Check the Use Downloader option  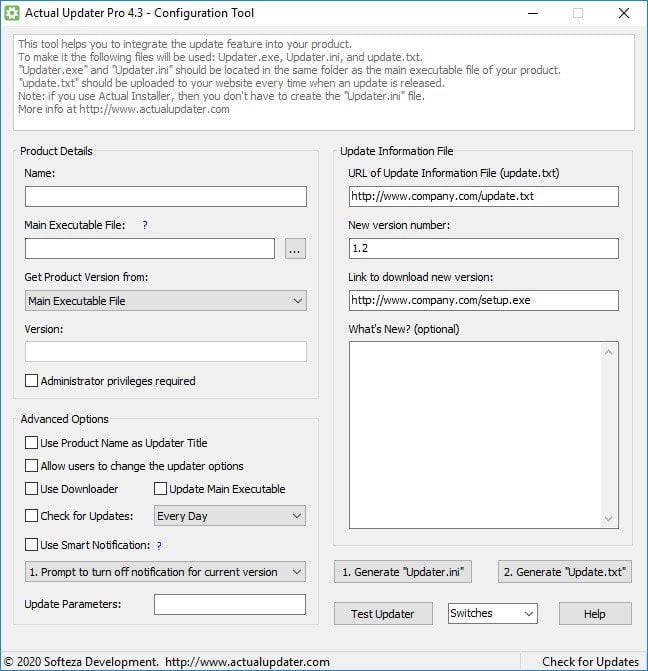point(32,489)
